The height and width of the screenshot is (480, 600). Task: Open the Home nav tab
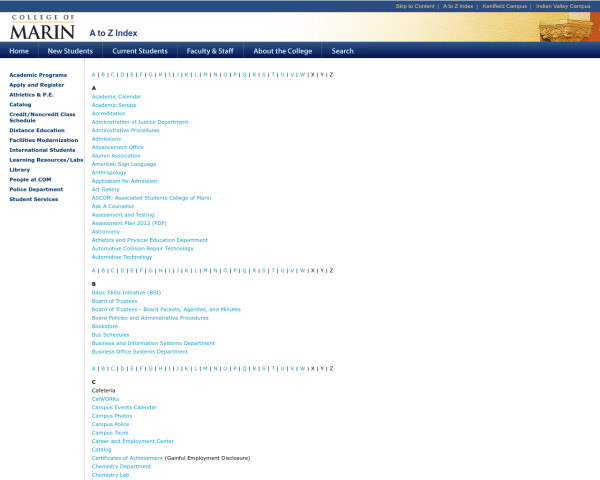click(x=19, y=51)
